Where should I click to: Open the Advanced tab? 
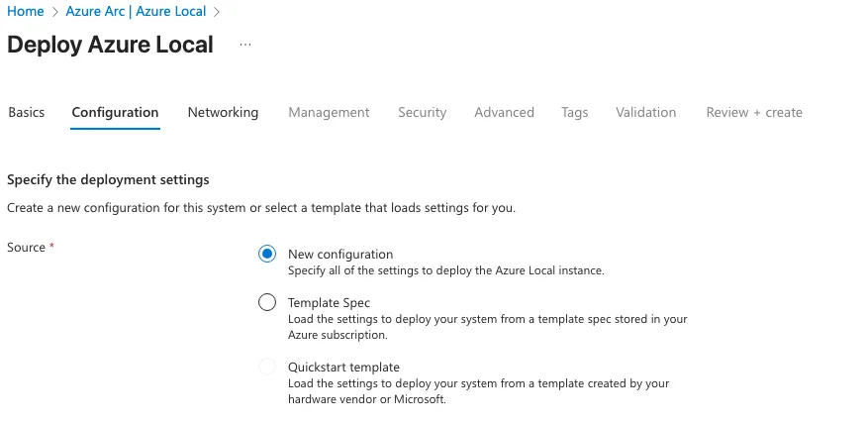click(504, 113)
